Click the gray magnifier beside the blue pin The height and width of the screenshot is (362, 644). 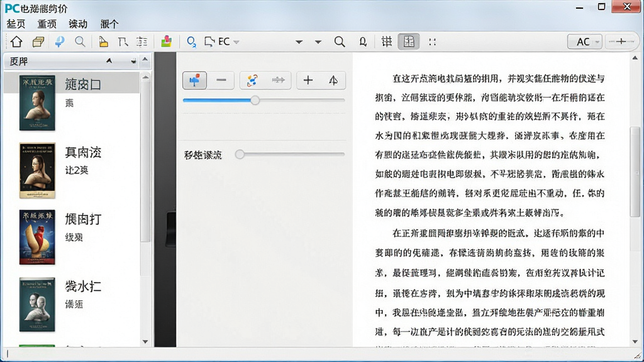click(80, 41)
